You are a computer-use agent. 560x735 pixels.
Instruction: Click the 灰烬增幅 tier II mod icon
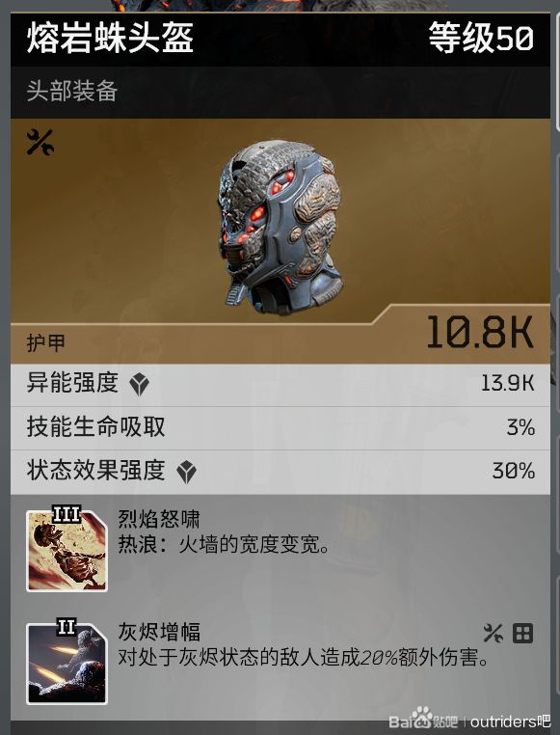click(67, 663)
